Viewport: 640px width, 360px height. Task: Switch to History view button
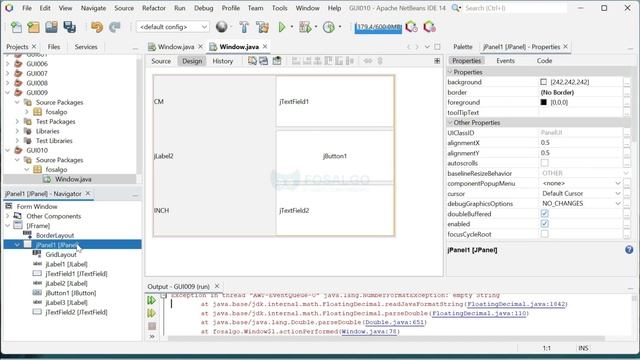[222, 61]
